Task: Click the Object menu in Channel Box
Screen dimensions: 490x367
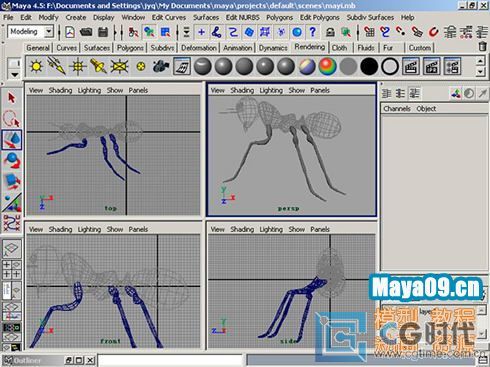Action: [x=426, y=109]
